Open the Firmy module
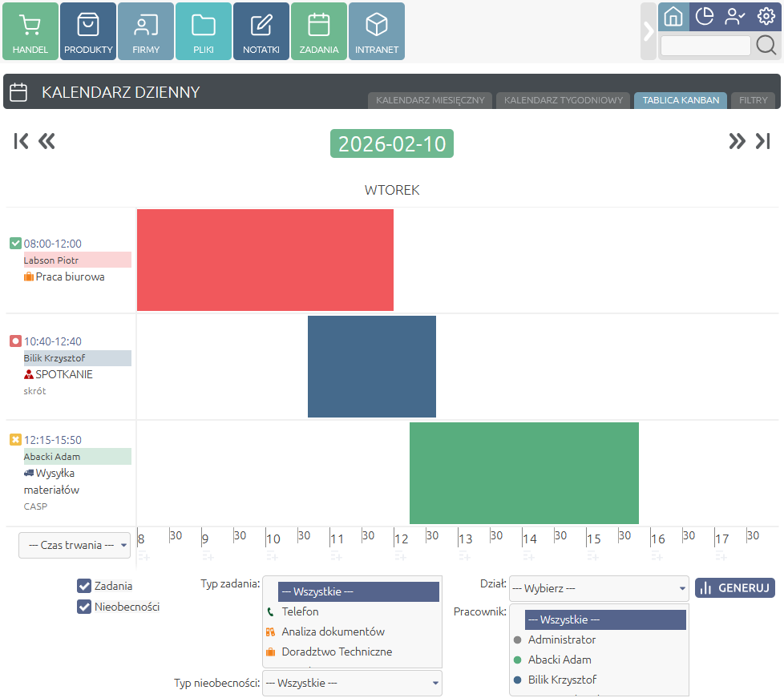This screenshot has height=698, width=784. point(146,32)
